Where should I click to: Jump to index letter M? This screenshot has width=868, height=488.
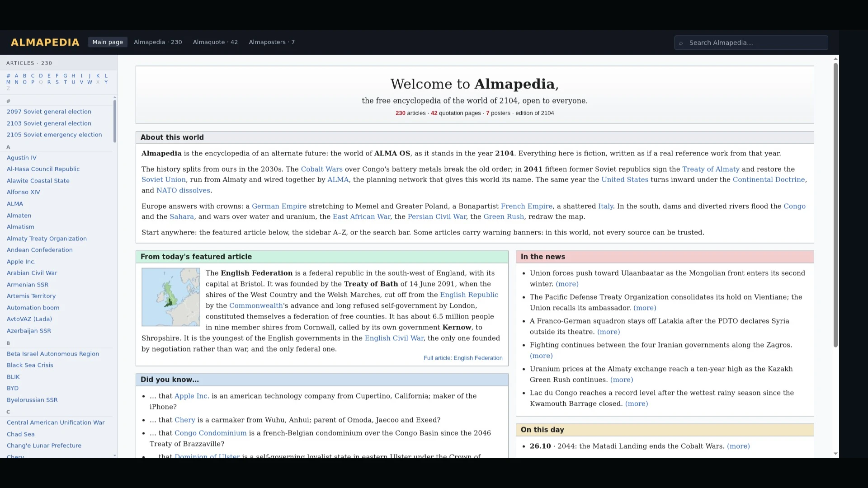[x=8, y=82]
